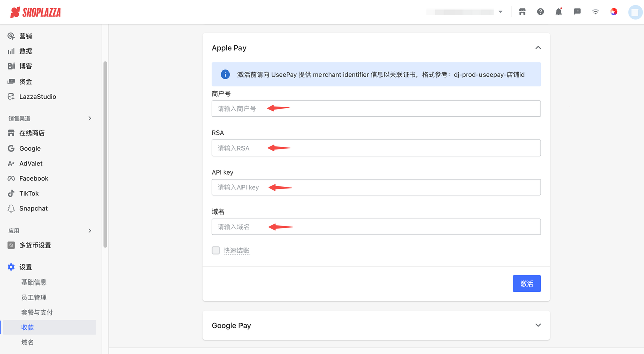644x354 pixels.
Task: Open the chat messages icon
Action: (577, 12)
